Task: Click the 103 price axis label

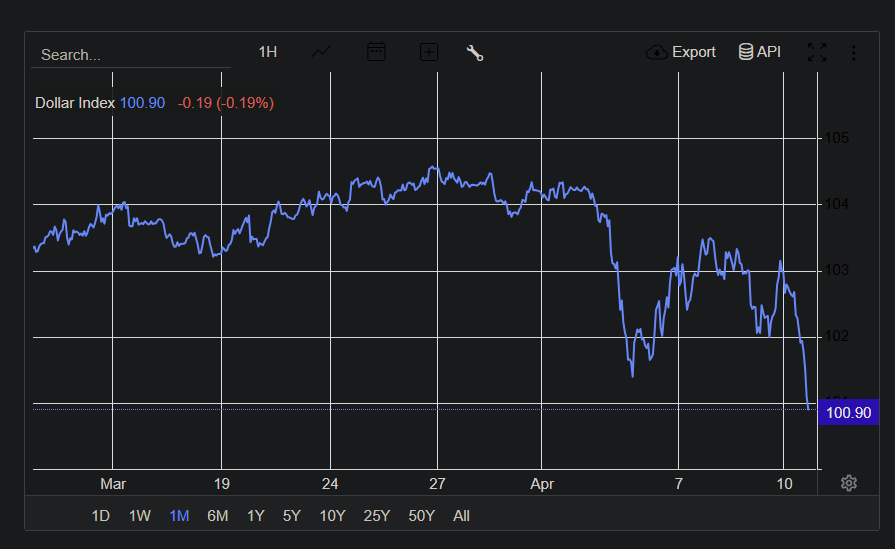Action: point(836,270)
